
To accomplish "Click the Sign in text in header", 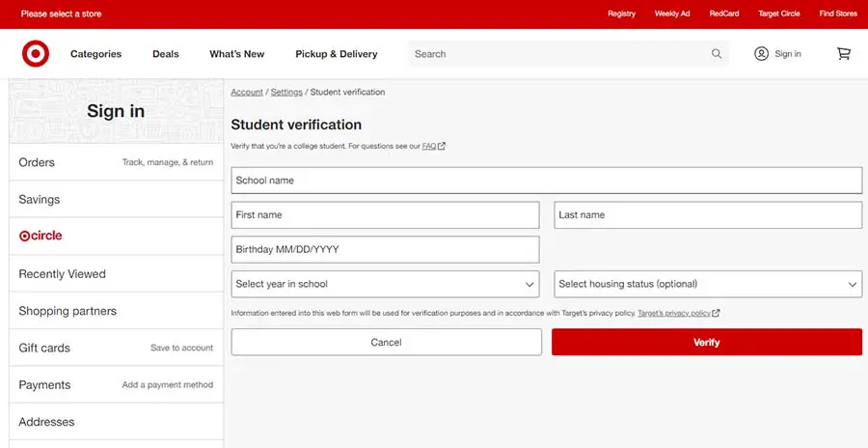I will pyautogui.click(x=788, y=54).
